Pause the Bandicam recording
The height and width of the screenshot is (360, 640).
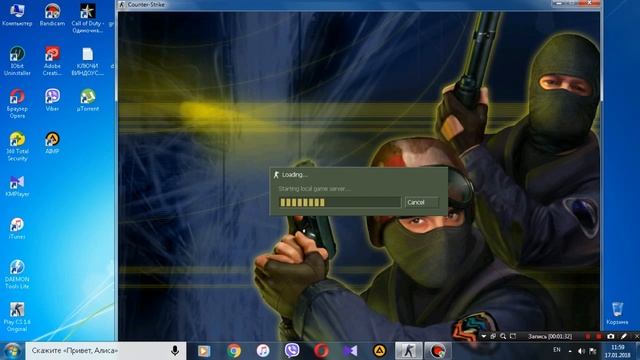(587, 336)
